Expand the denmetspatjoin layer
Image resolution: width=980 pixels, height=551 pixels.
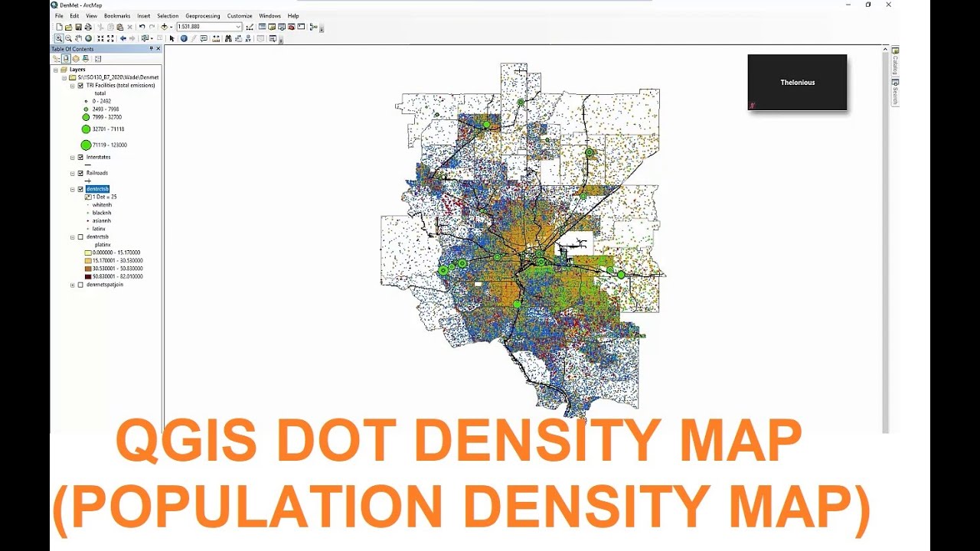(x=72, y=285)
